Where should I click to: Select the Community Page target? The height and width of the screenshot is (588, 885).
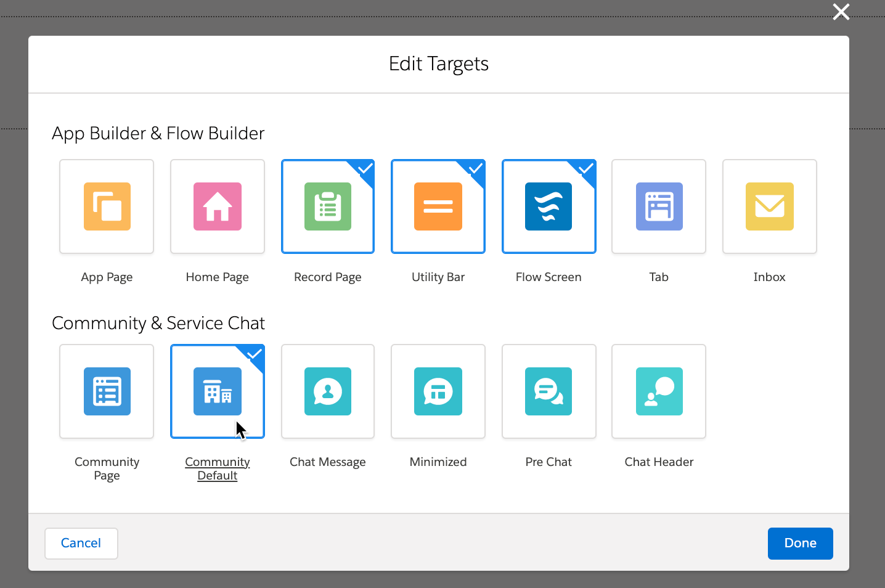106,391
